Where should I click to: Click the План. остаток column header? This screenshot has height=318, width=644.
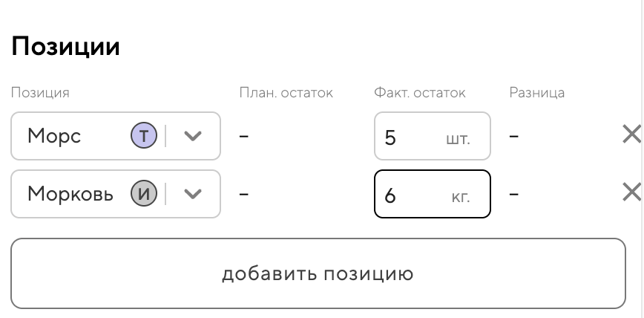click(x=286, y=93)
